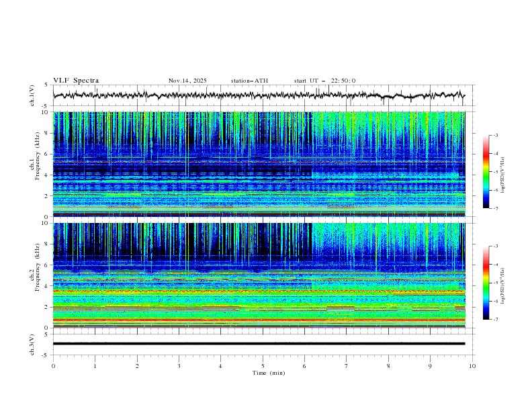Select the 5 minute tick label on time axis
This screenshot has width=532, height=411.
tap(263, 366)
